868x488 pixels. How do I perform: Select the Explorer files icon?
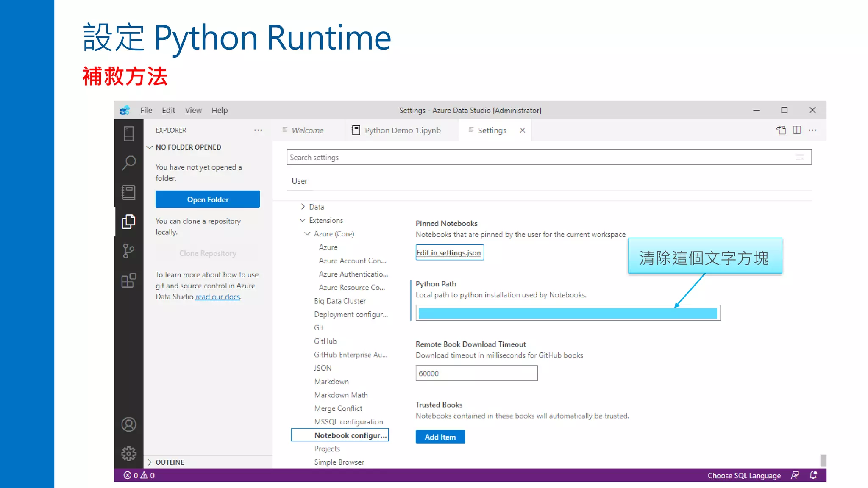pyautogui.click(x=128, y=222)
